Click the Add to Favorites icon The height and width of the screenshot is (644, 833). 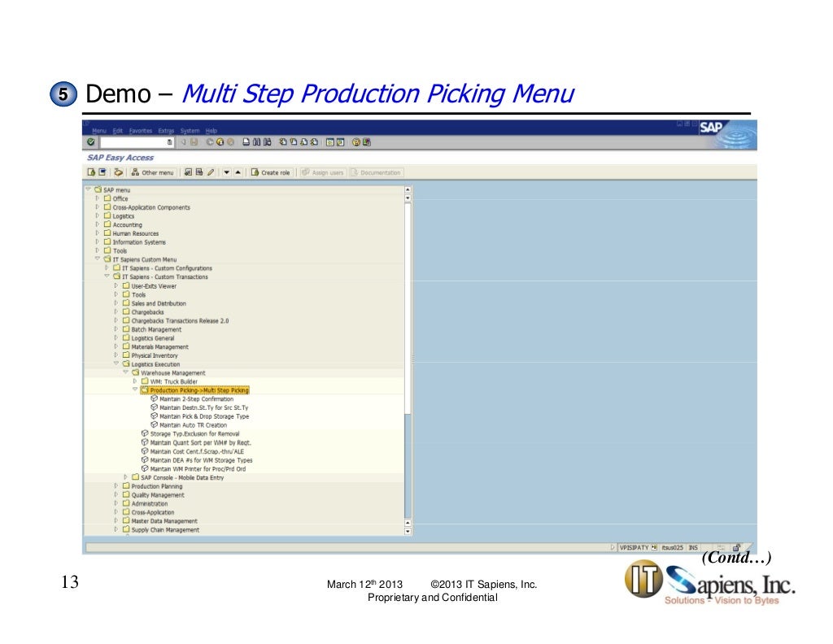click(188, 172)
